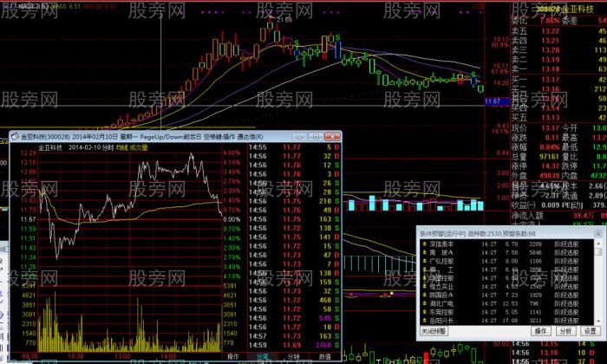The height and width of the screenshot is (364, 607).
Task: Click the red B signal under the candlesticks
Action: [x=324, y=57]
